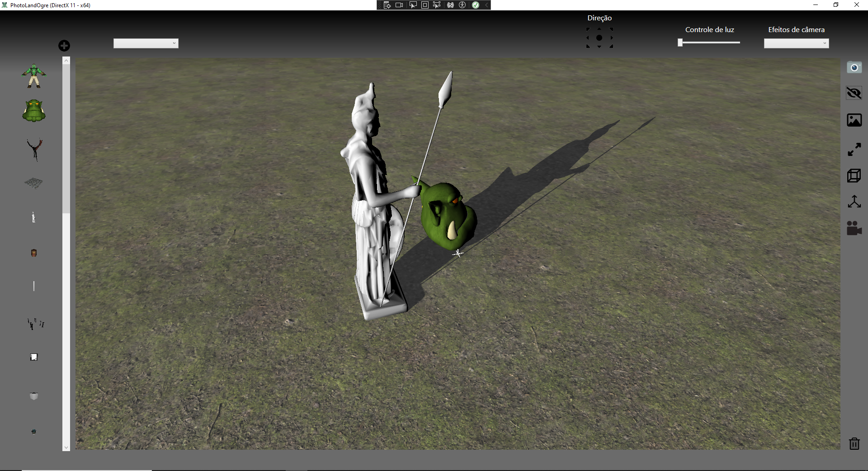This screenshot has width=868, height=471.
Task: Toggle track focused element icon
Action: (437, 5)
